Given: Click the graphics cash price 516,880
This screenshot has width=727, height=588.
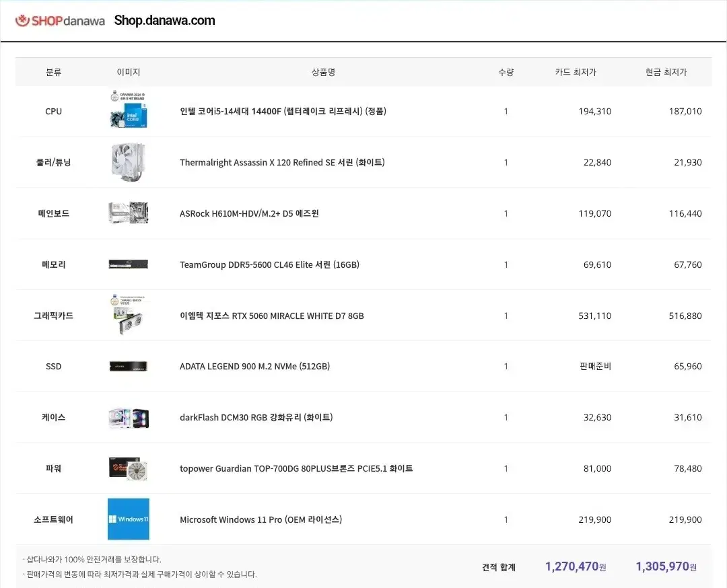Looking at the screenshot, I should 685,316.
